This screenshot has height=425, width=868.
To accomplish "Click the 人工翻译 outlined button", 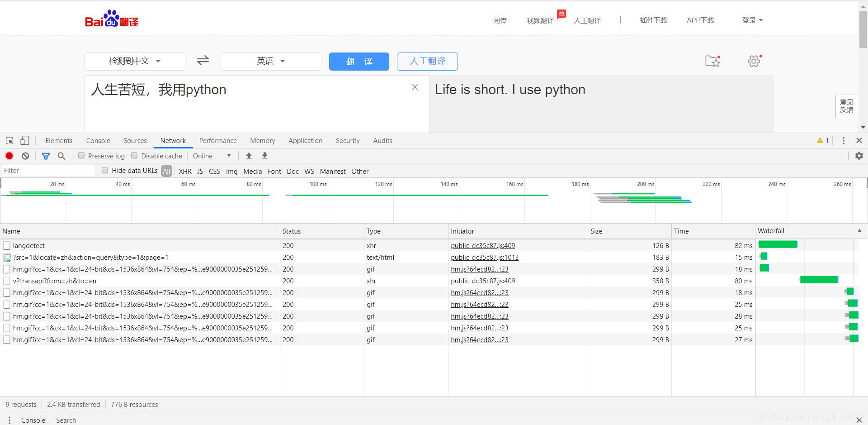I will click(427, 62).
